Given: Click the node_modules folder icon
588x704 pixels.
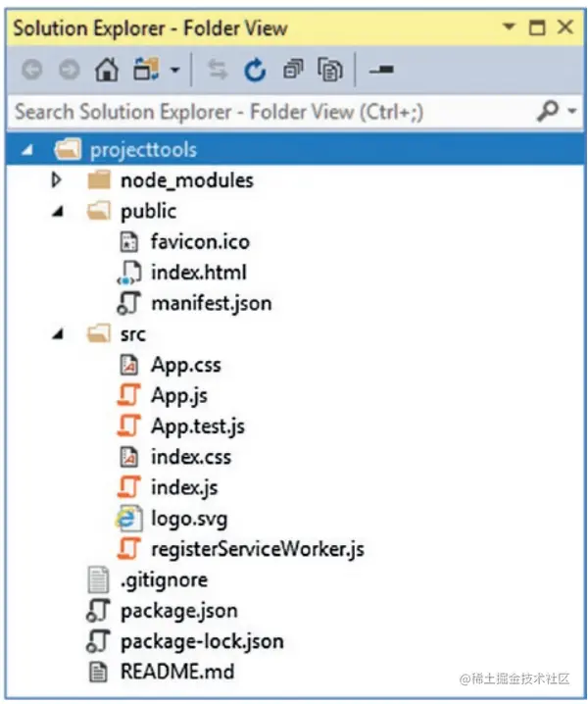Looking at the screenshot, I should tap(99, 180).
